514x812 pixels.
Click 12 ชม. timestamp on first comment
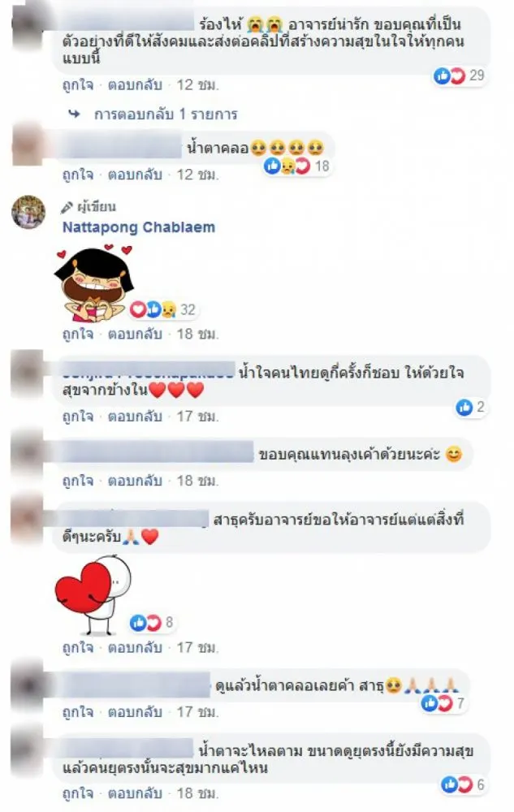[x=198, y=85]
